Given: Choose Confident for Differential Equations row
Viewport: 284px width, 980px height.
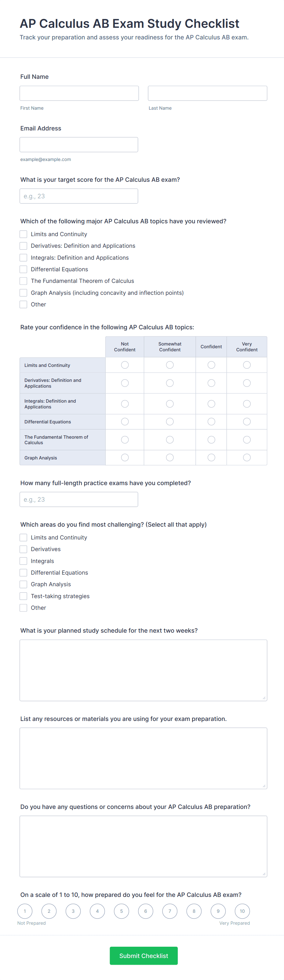Looking at the screenshot, I should (x=211, y=422).
